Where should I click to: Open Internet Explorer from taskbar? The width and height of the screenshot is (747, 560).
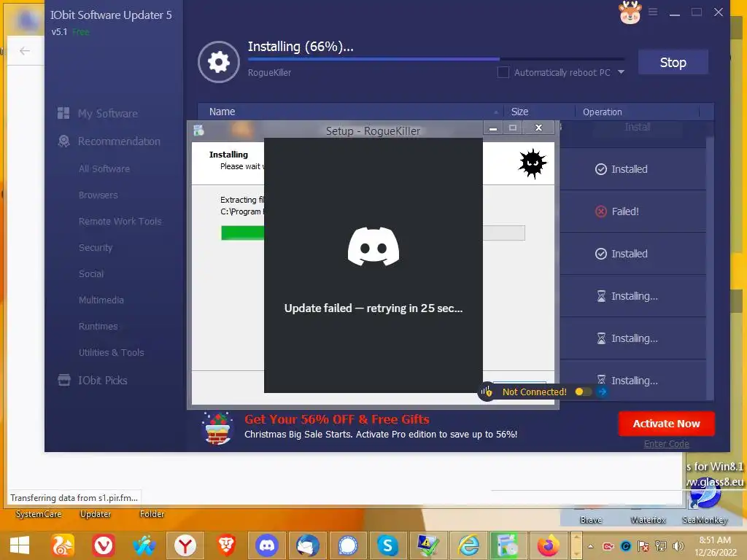click(468, 545)
